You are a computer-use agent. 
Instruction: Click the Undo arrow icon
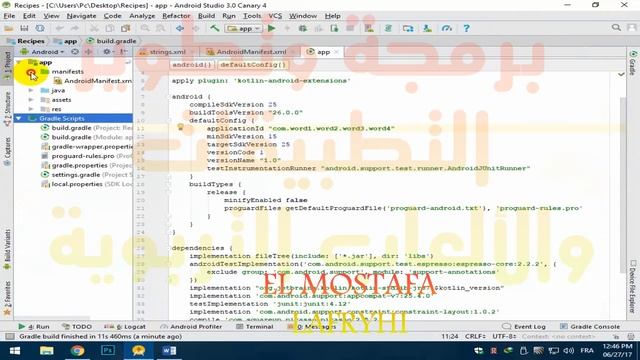coord(60,28)
